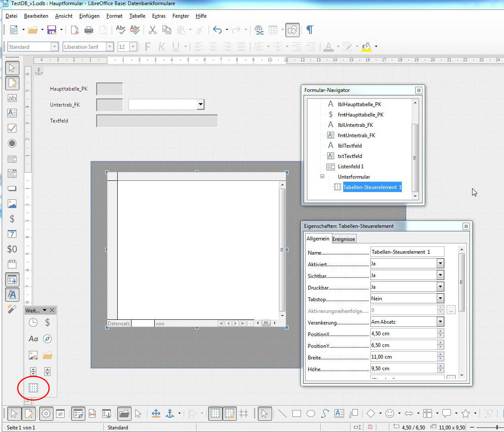Open the Bearbeiten menu

click(36, 16)
